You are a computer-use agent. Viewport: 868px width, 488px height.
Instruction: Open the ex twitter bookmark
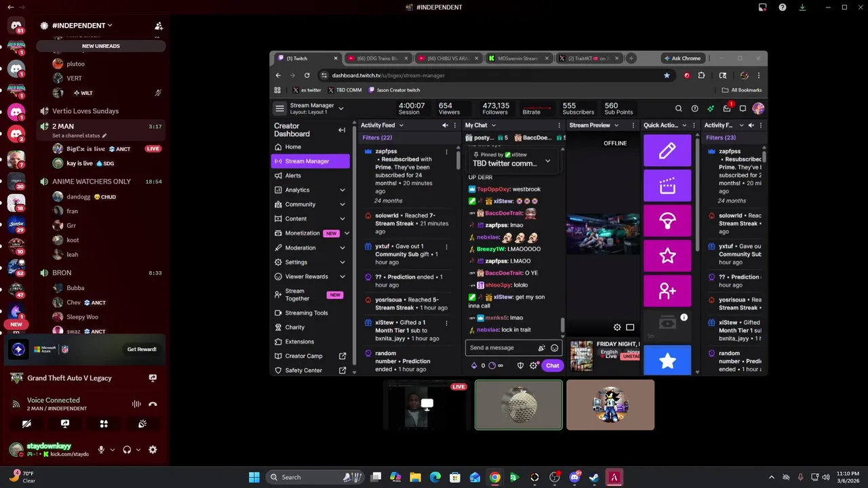(307, 90)
